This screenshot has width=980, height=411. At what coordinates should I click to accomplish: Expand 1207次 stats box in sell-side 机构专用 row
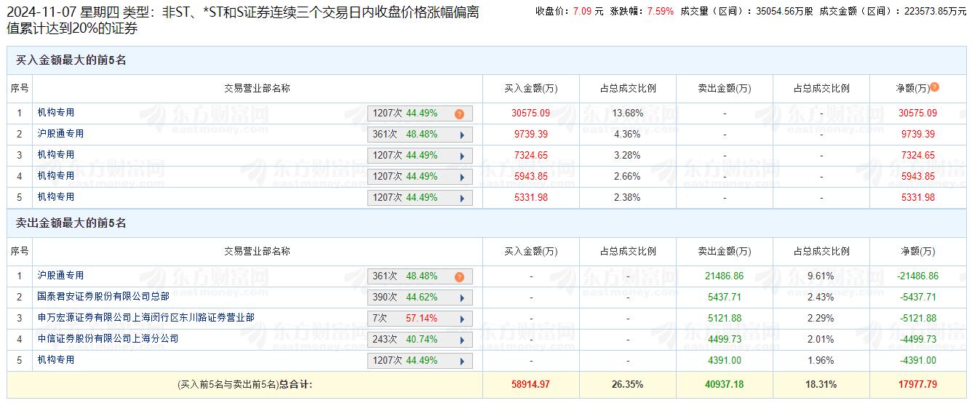coord(420,361)
